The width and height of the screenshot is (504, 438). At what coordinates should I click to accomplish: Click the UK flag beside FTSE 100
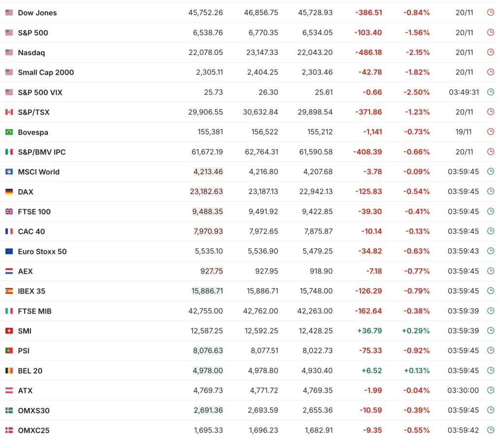9,212
